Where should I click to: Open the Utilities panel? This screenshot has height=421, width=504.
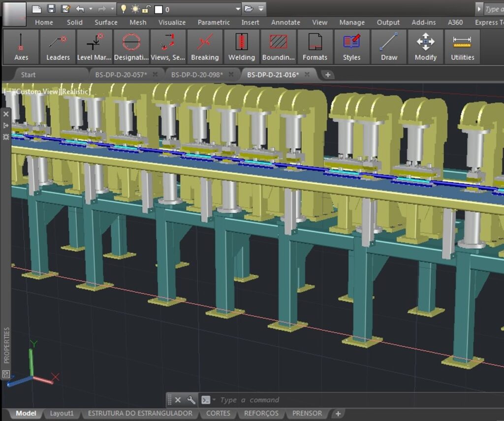click(x=462, y=47)
